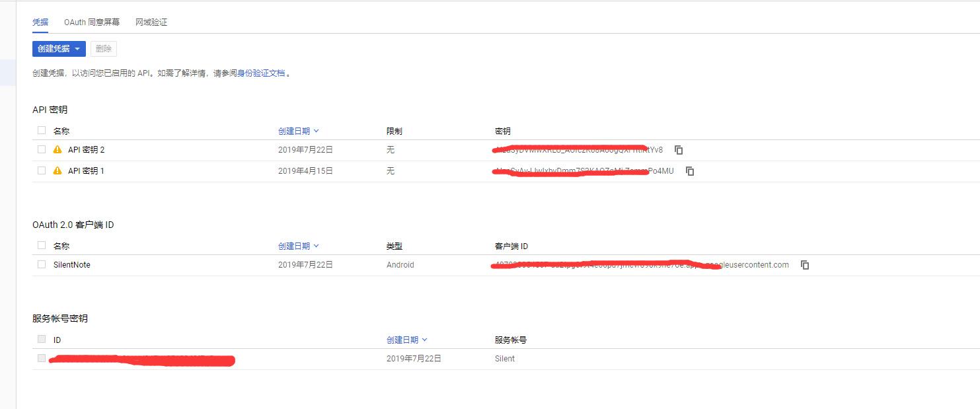This screenshot has height=409, width=980.
Task: Click the 名称 header in API 密钥 table
Action: (x=61, y=131)
